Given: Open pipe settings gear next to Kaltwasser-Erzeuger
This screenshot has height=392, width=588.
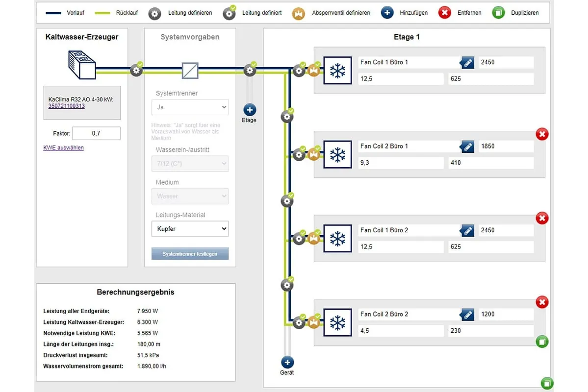Looking at the screenshot, I should coord(136,71).
